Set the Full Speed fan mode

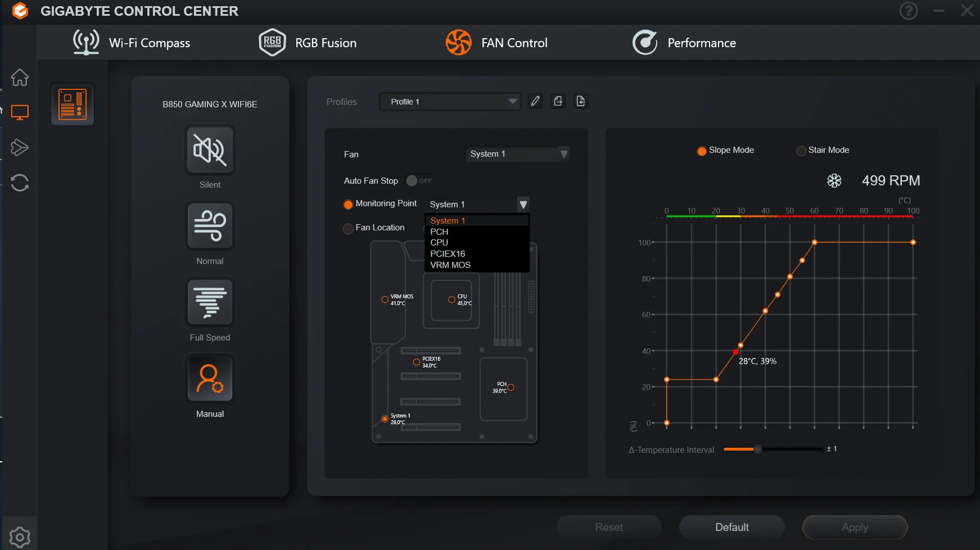point(210,302)
